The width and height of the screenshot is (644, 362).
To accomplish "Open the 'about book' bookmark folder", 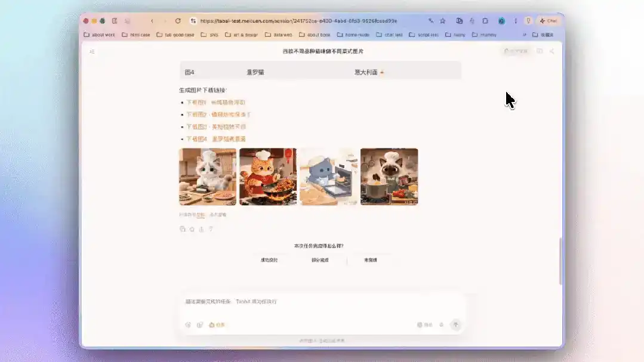I will (315, 35).
